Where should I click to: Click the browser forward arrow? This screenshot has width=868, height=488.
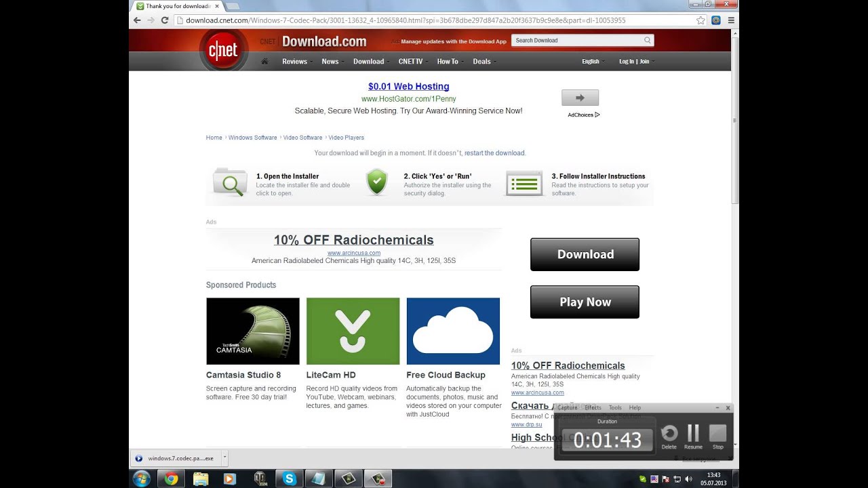point(151,20)
